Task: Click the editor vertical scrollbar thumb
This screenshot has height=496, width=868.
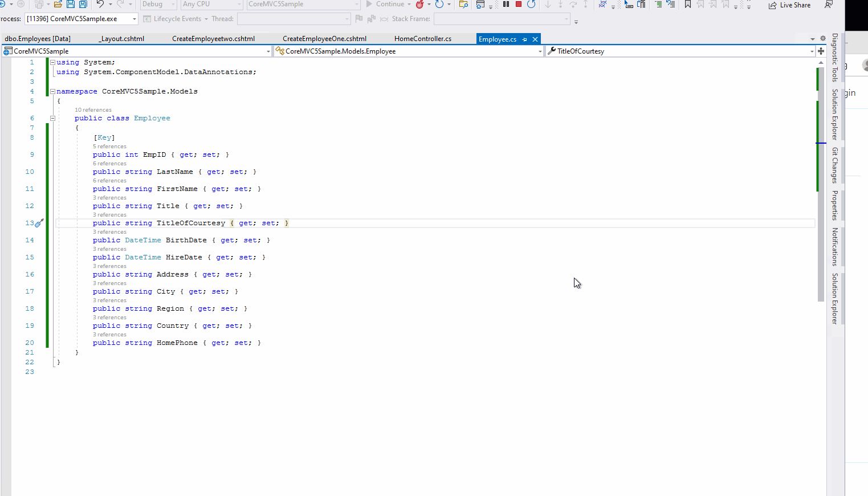Action: coord(821,184)
